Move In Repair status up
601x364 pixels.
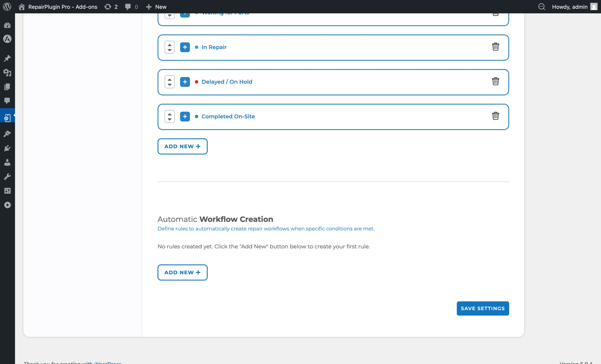coord(169,45)
